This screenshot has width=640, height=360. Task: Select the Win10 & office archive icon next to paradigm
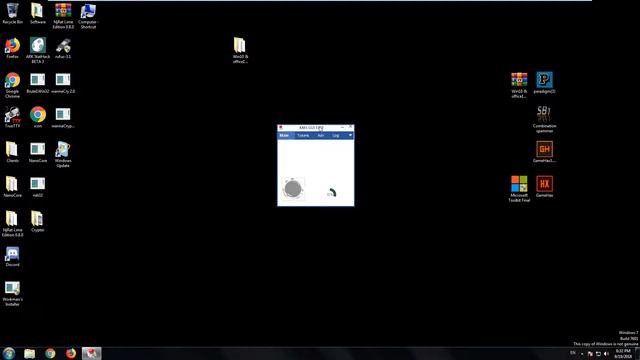pos(519,85)
